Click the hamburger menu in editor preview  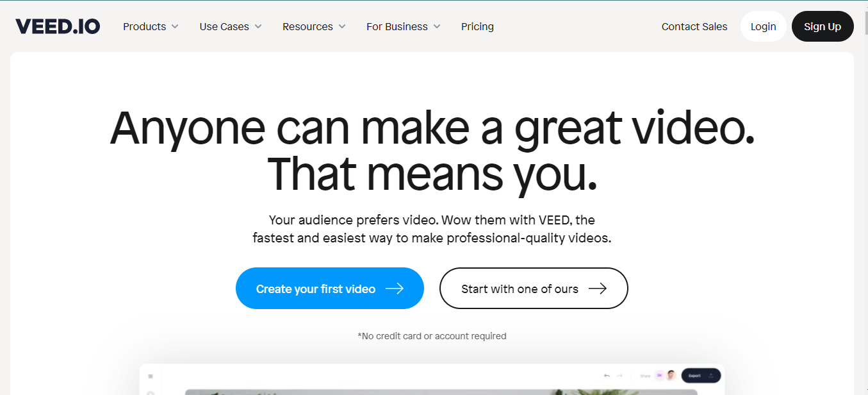coord(151,376)
